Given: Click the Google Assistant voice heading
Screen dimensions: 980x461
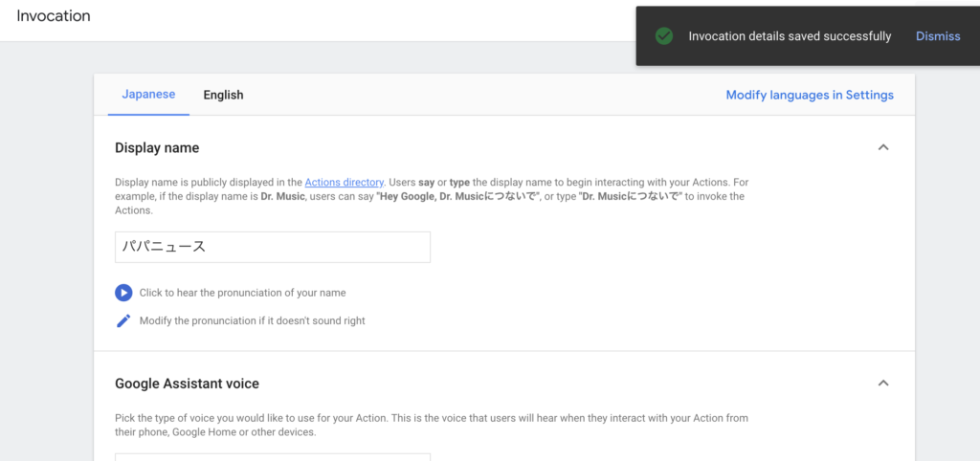Looking at the screenshot, I should (187, 384).
